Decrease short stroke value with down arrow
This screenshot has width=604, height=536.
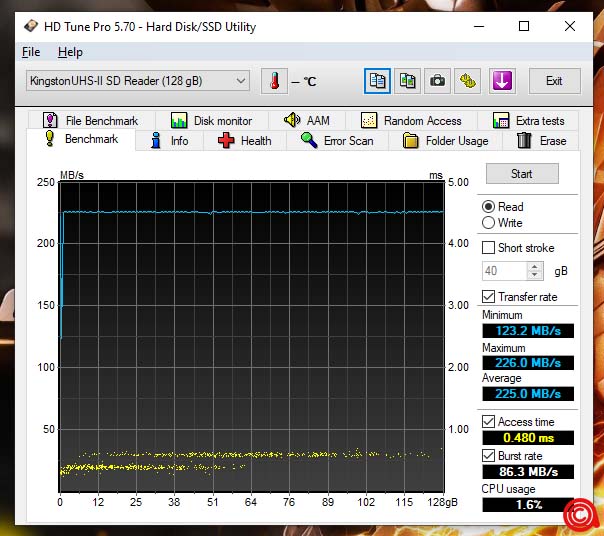(535, 275)
